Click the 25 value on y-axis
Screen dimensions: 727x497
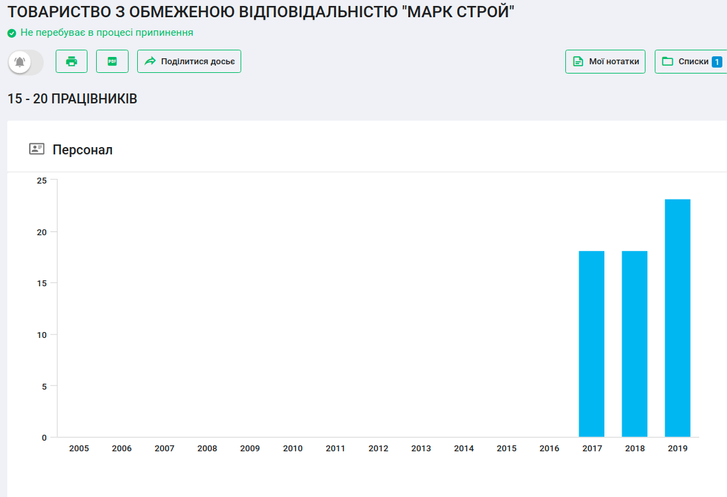[42, 181]
